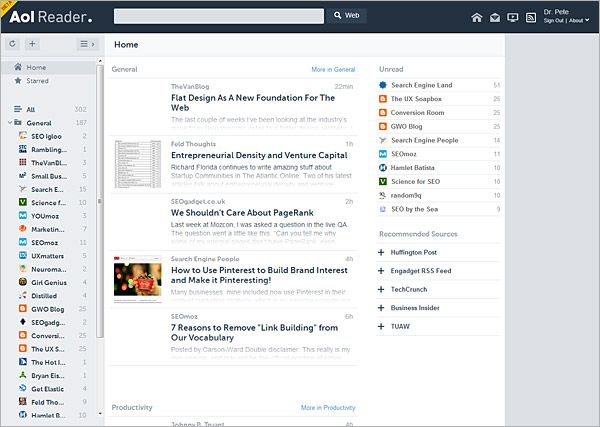Select All items in the sidebar
Image resolution: width=600 pixels, height=427 pixels.
(30, 109)
